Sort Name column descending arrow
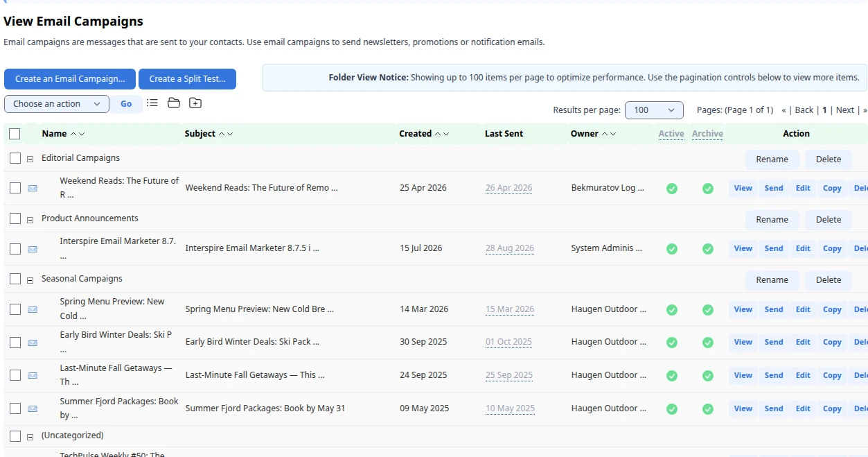 [x=82, y=134]
